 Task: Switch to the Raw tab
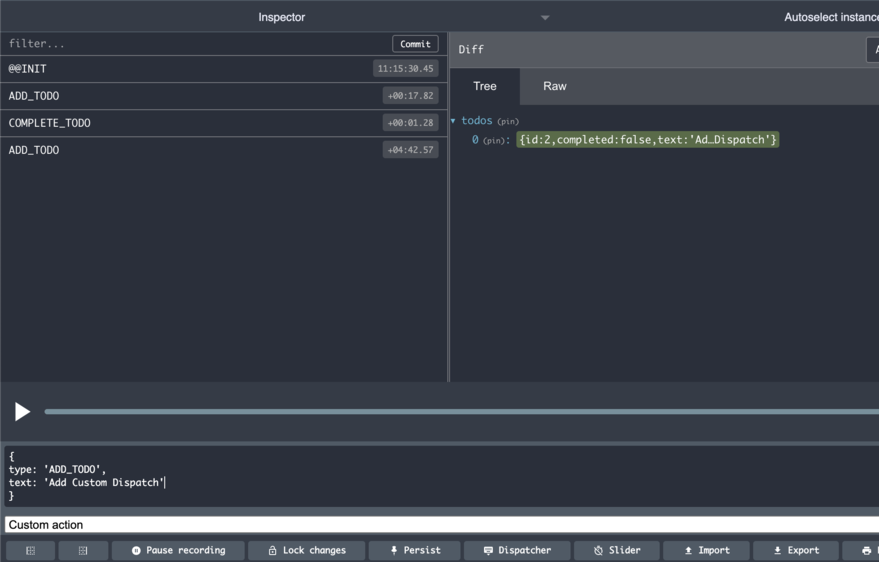[554, 86]
